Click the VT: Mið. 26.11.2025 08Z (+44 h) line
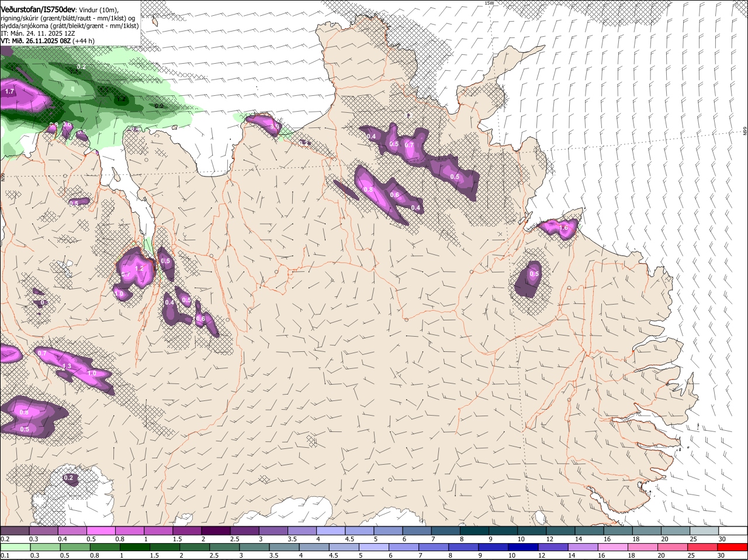The width and height of the screenshot is (748, 560). 47,41
